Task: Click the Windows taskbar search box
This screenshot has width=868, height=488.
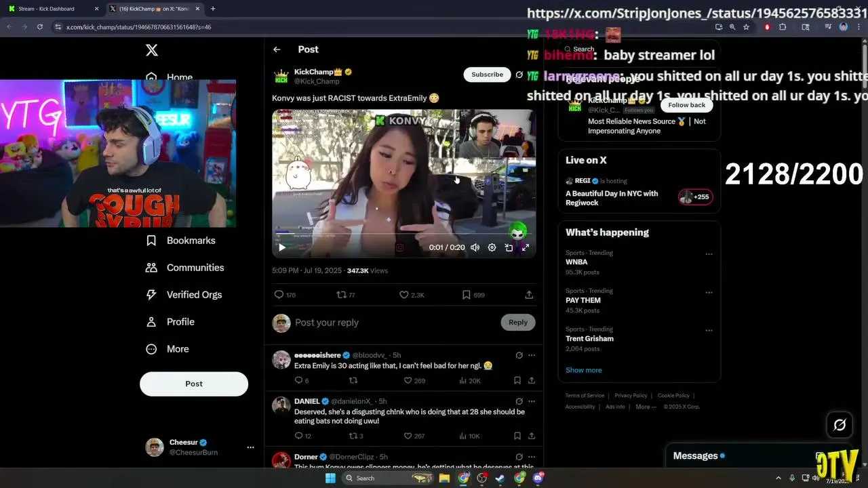Action: coord(388,478)
